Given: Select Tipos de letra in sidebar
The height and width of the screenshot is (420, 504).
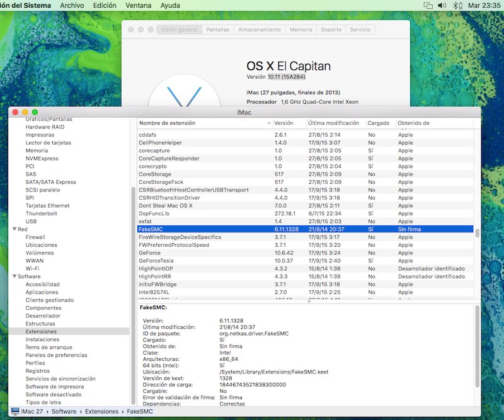Looking at the screenshot, I should pyautogui.click(x=43, y=402).
